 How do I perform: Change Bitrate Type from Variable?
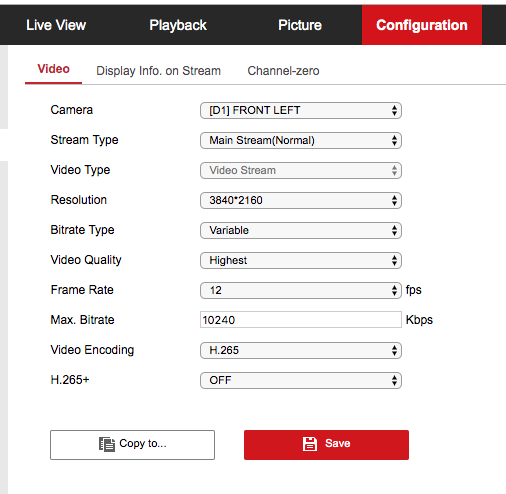click(301, 230)
